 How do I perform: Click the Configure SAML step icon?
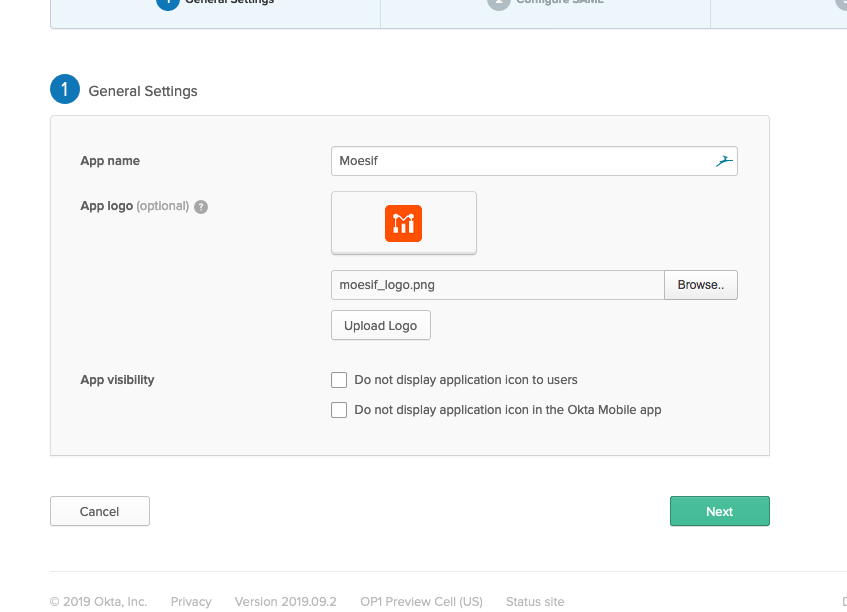click(498, 3)
